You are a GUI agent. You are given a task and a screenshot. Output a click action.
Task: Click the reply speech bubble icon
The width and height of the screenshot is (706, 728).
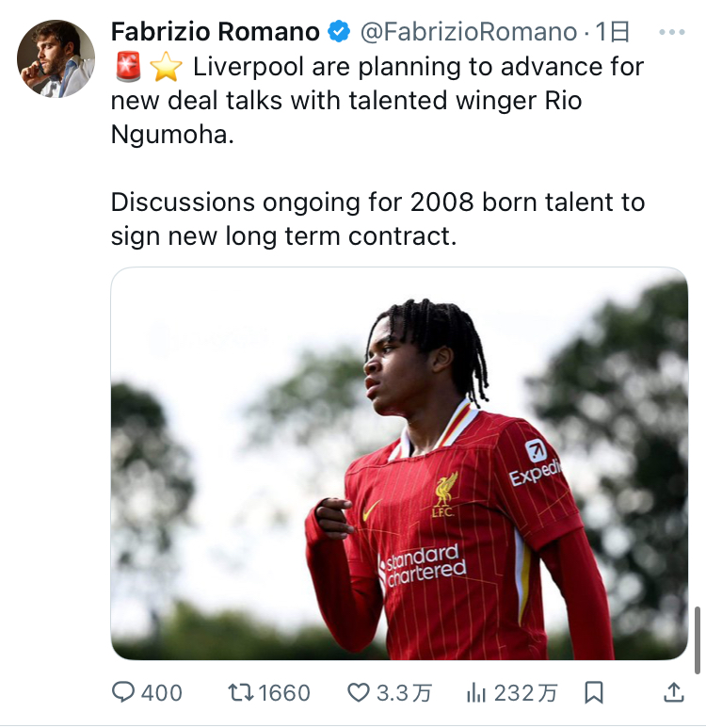click(x=124, y=693)
